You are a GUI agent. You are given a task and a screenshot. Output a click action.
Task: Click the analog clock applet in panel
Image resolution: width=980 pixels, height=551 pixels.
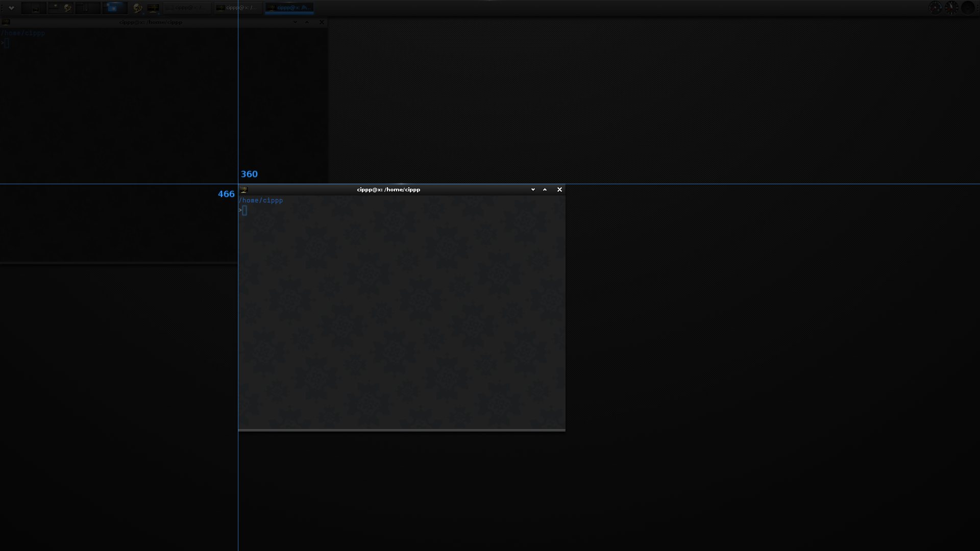(x=951, y=8)
